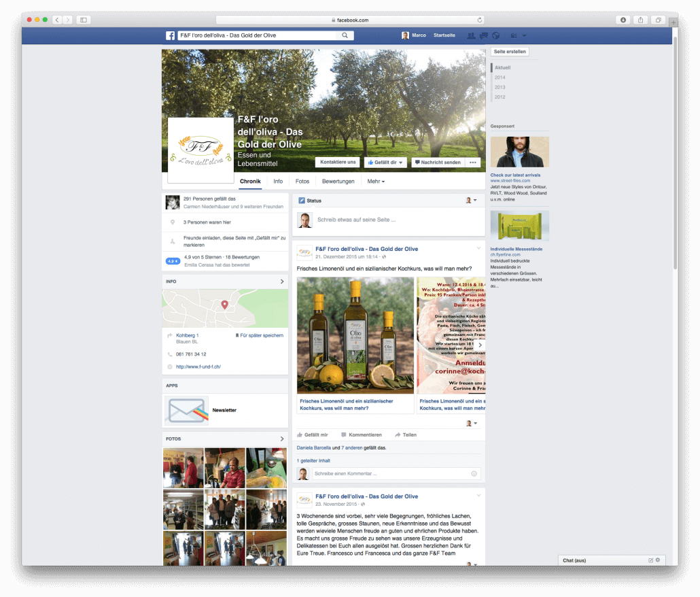Select Aktuell in the timeline
The image size is (700, 597).
click(503, 68)
